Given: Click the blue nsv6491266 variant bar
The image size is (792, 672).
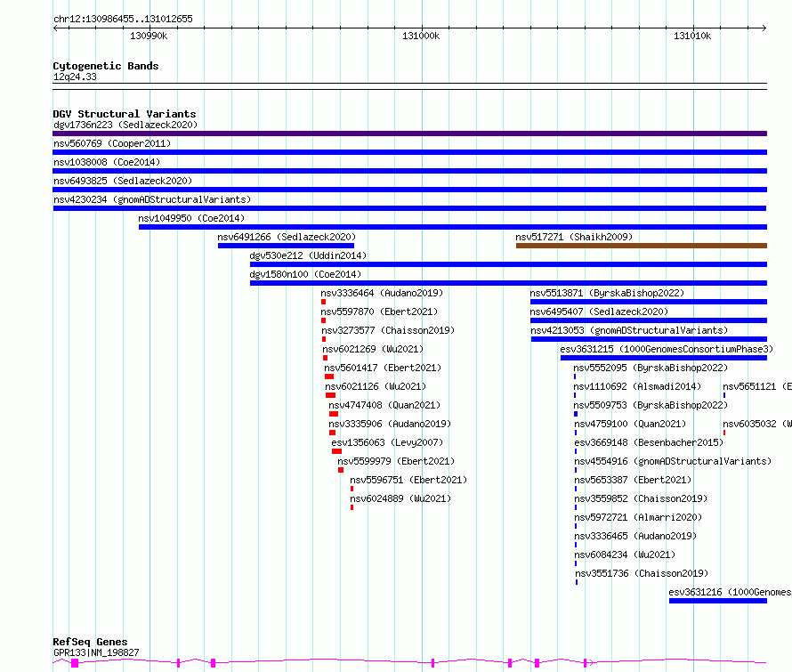Looking at the screenshot, I should 286,246.
